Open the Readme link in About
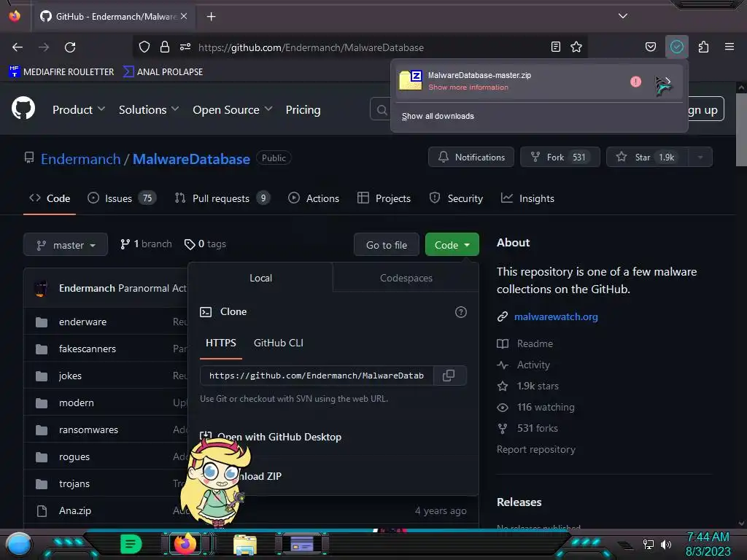The height and width of the screenshot is (560, 747). [535, 344]
